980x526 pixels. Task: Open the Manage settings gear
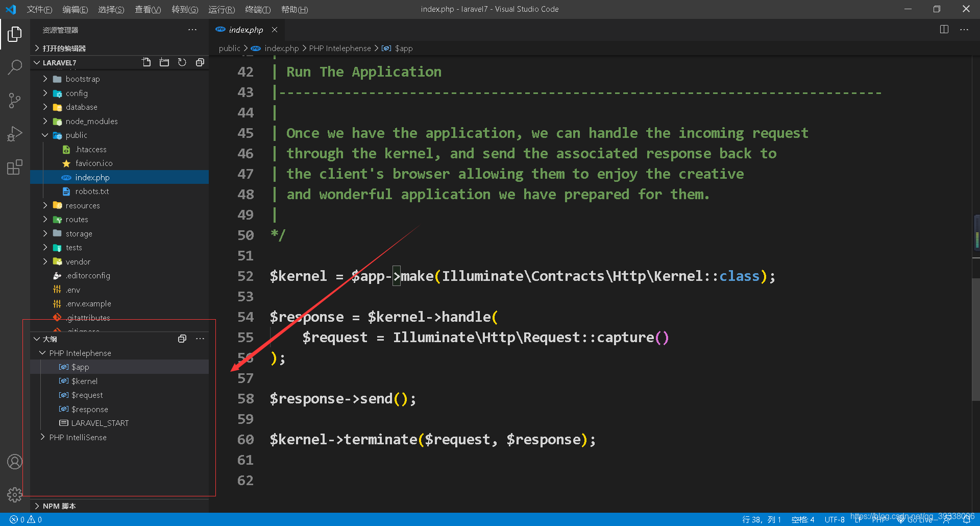(x=14, y=494)
